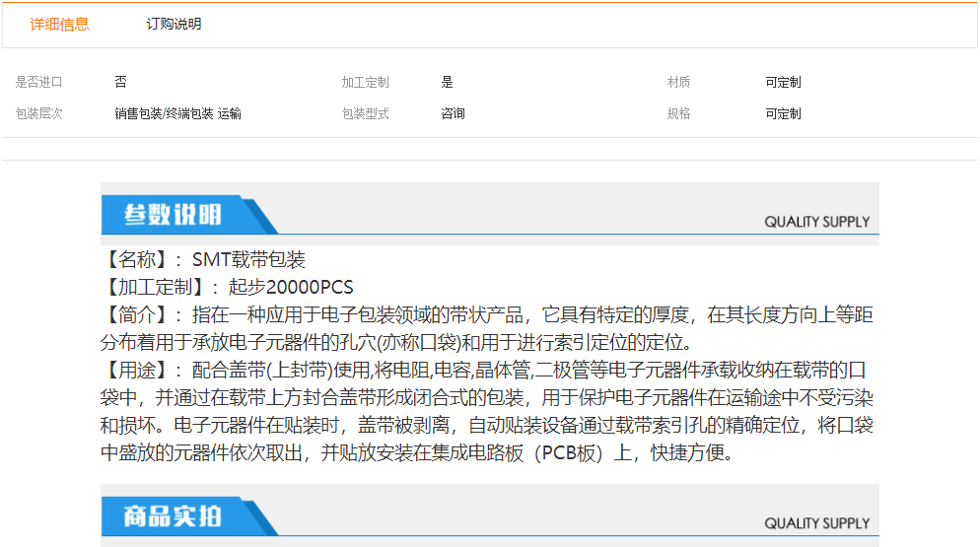Select the 否 value beside 是否进口
The image size is (980, 547).
pos(120,83)
